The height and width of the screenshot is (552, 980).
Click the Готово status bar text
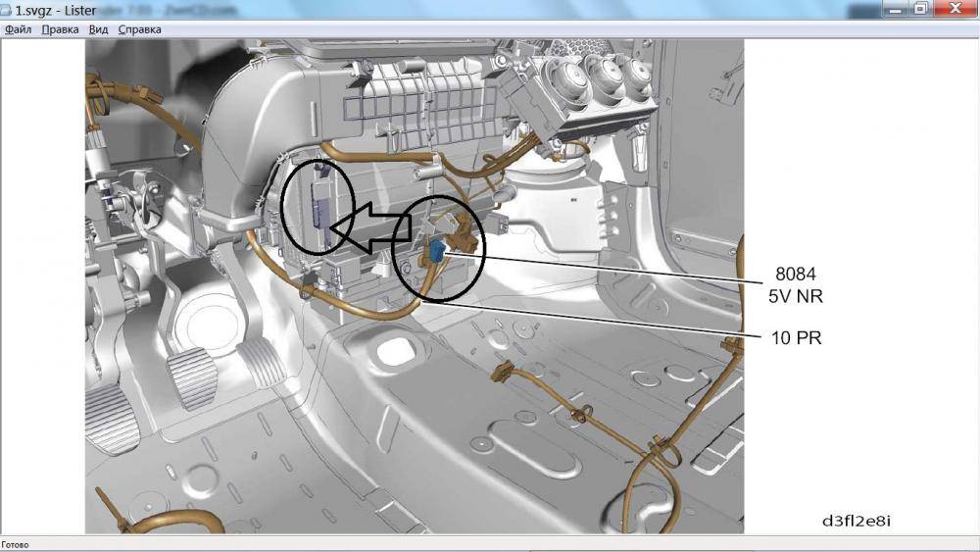pos(16,545)
